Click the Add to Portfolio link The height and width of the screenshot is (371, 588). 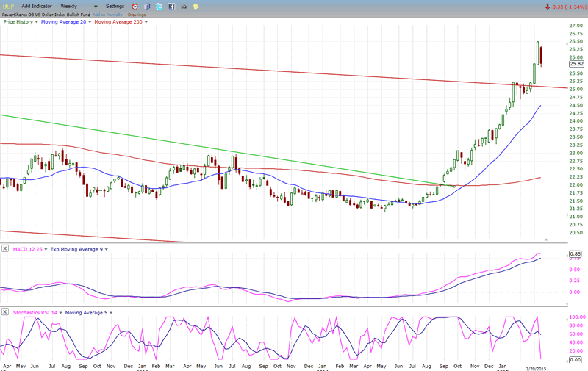(108, 14)
